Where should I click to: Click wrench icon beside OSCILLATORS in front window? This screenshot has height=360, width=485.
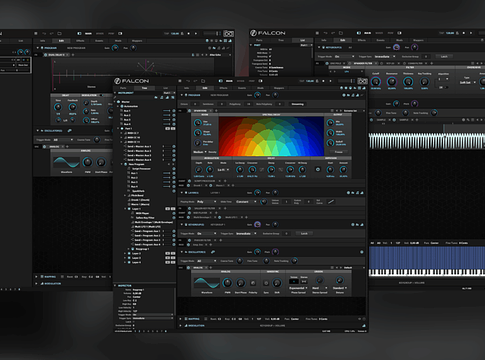213,252
